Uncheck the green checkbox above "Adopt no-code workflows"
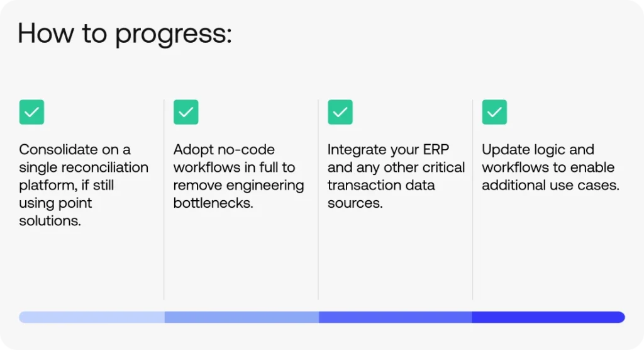 click(x=186, y=112)
